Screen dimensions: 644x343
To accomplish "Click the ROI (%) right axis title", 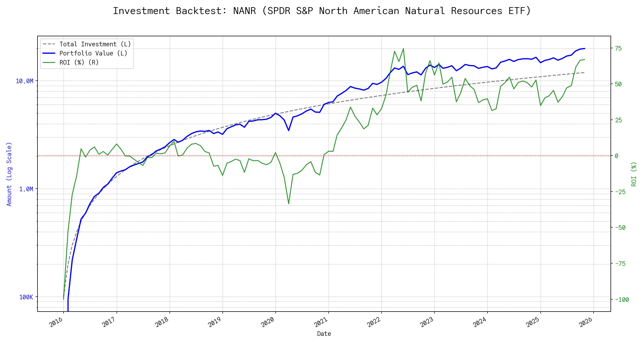I will tap(634, 174).
